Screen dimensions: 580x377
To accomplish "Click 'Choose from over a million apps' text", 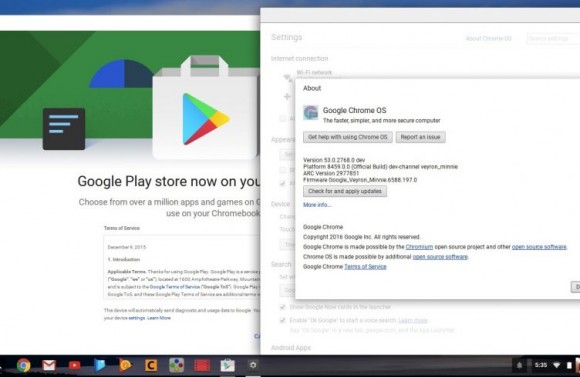I will point(169,202).
